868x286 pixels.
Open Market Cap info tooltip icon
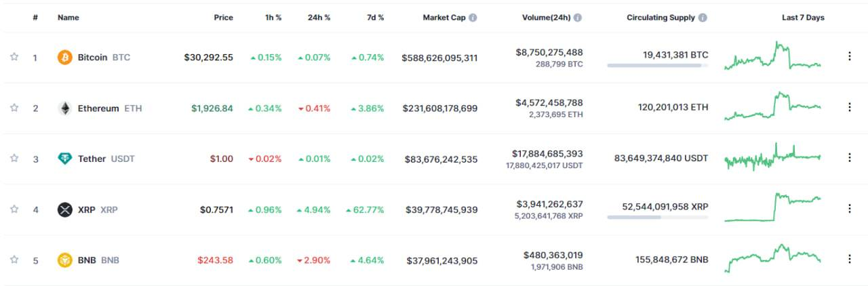point(473,18)
